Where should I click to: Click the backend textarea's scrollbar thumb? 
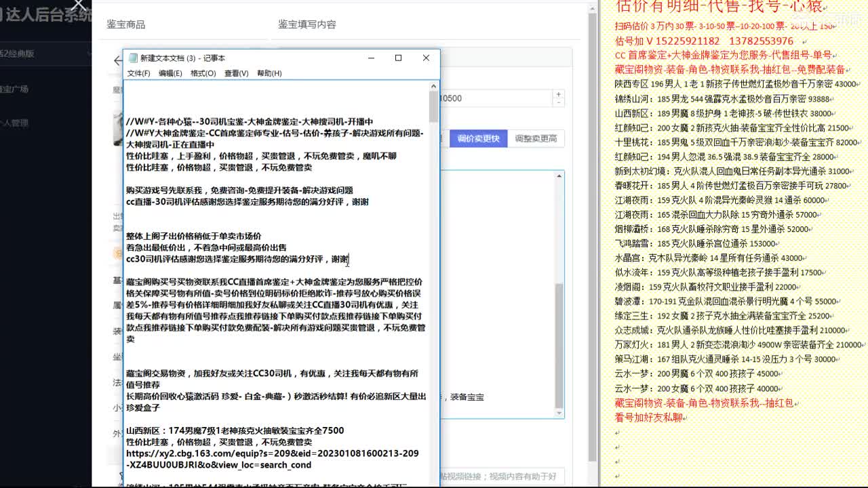(559, 344)
